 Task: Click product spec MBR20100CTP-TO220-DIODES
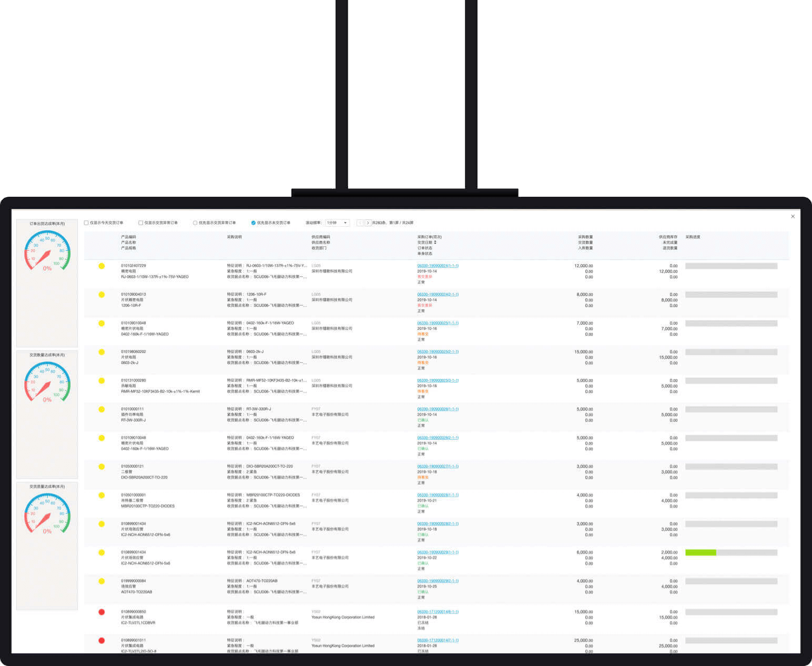pyautogui.click(x=148, y=506)
